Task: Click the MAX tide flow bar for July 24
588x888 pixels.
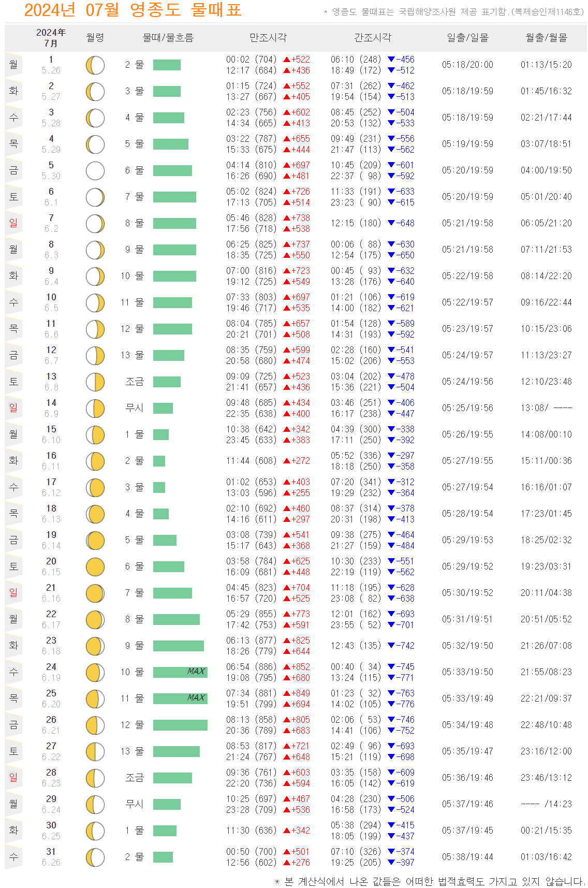Action: pos(180,672)
